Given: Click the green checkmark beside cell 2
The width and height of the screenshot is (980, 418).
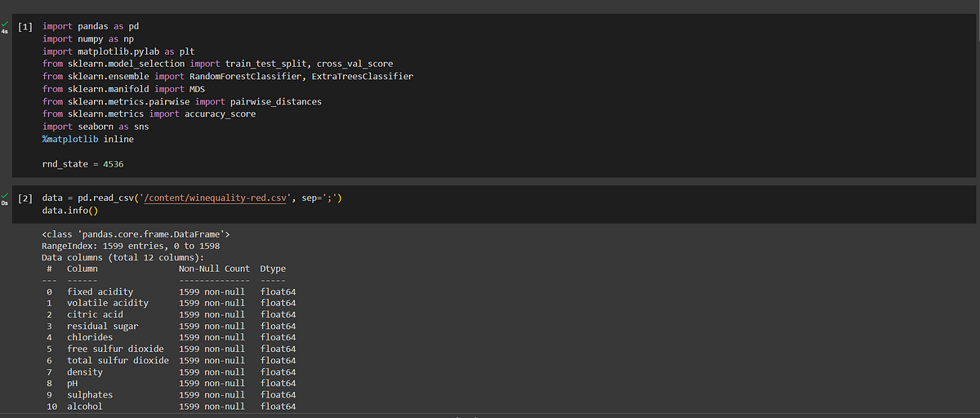Looking at the screenshot, I should [x=5, y=195].
